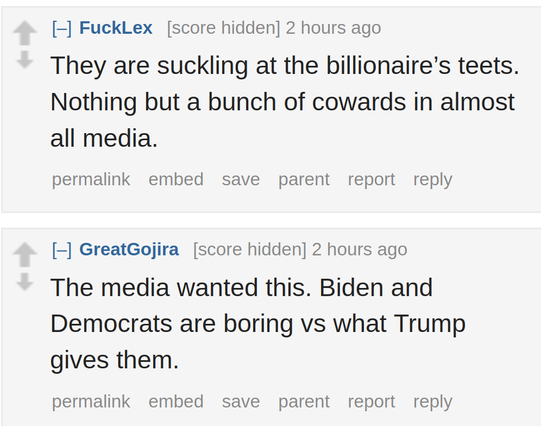Open permalink of FuckLex's comment
This screenshot has height=426, width=541.
pos(91,179)
